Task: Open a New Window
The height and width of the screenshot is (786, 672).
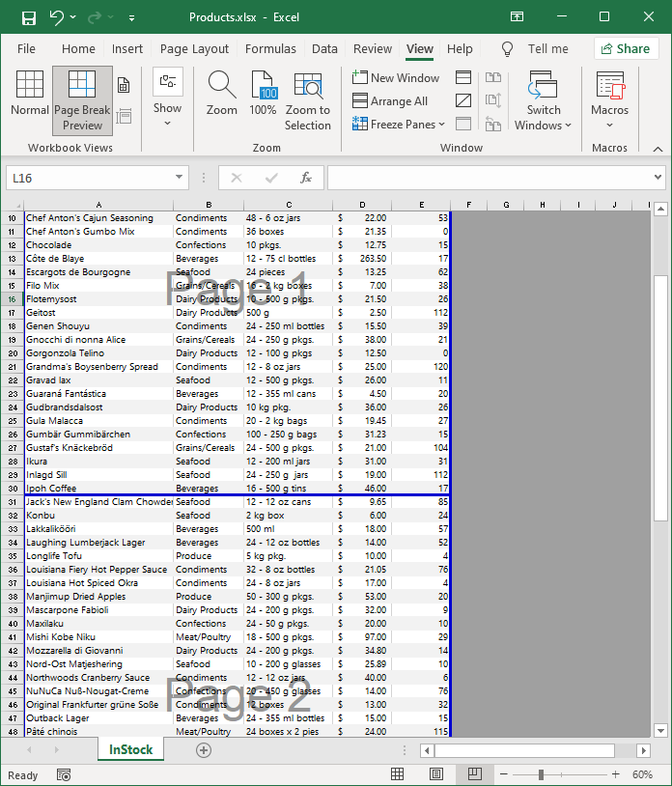Action: 396,77
